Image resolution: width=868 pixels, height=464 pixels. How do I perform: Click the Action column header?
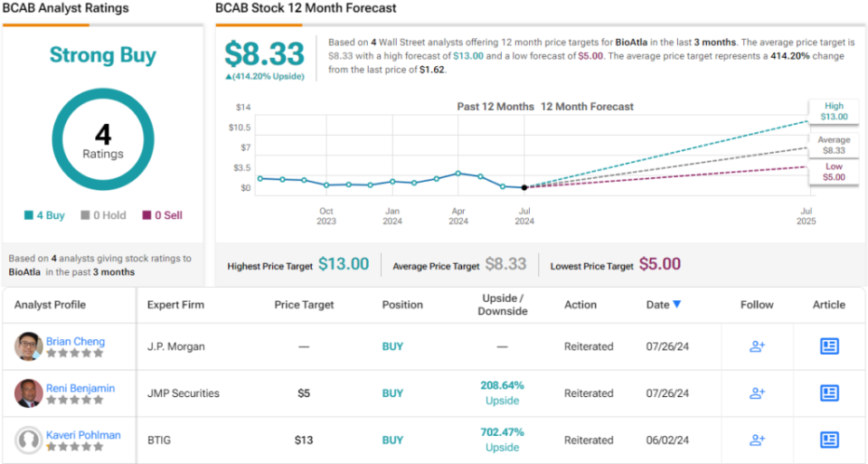580,305
